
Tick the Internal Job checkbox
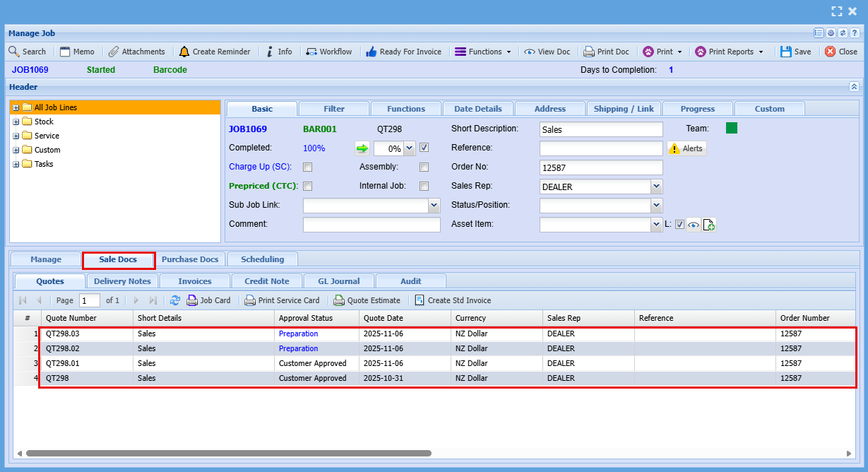424,187
